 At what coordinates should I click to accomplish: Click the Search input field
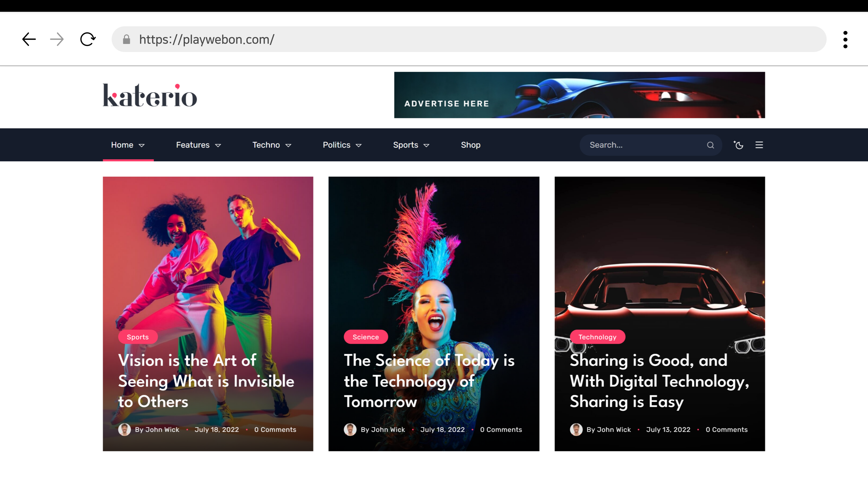point(644,145)
